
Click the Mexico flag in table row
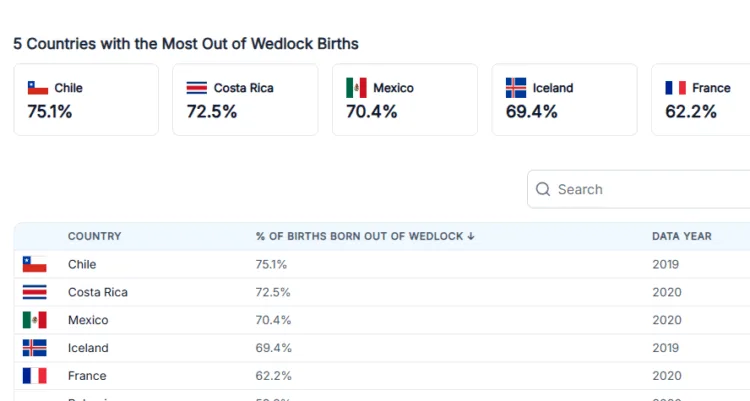point(34,320)
